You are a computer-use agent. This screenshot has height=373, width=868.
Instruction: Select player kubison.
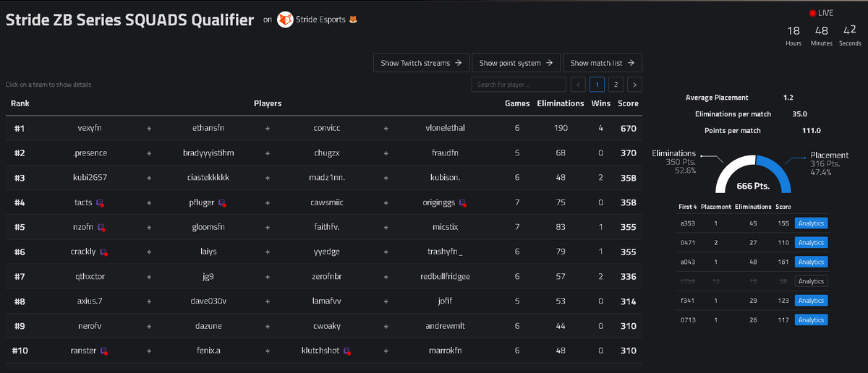coord(446,178)
